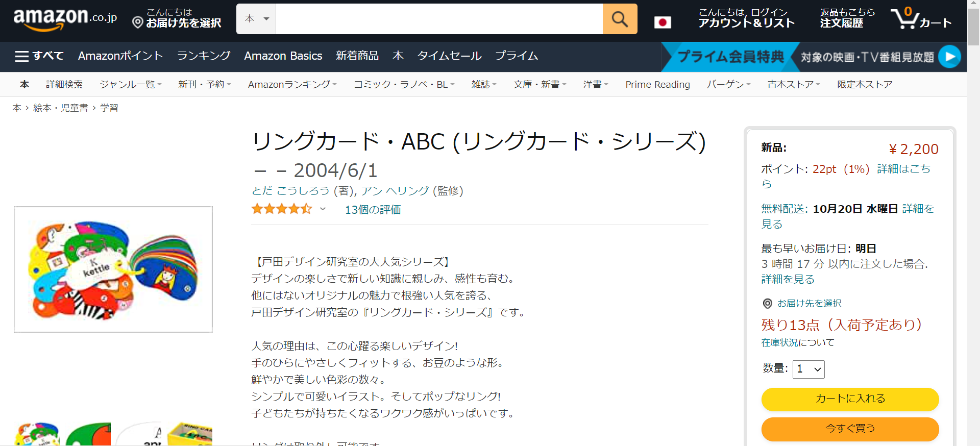
Task: Click 本 breadcrumb link
Action: [17, 108]
